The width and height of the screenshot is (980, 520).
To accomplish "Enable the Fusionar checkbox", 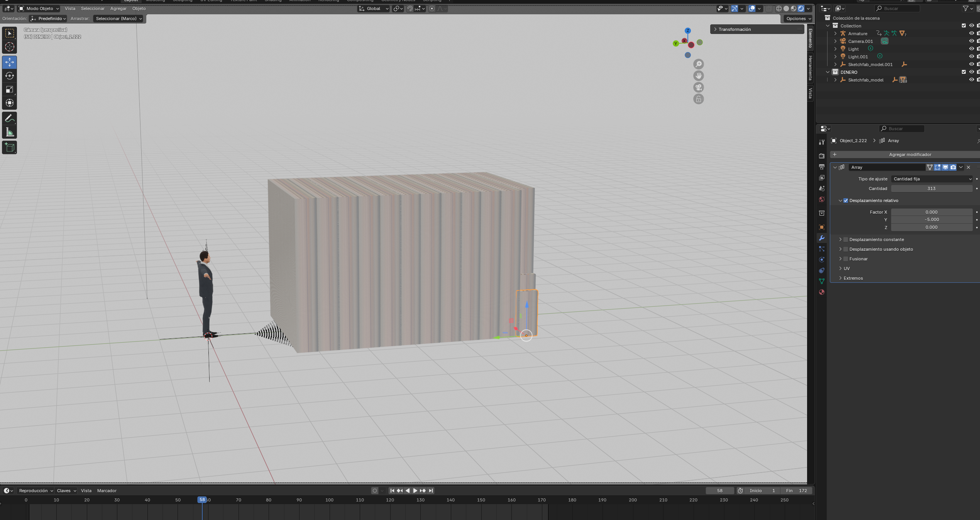I will point(846,259).
